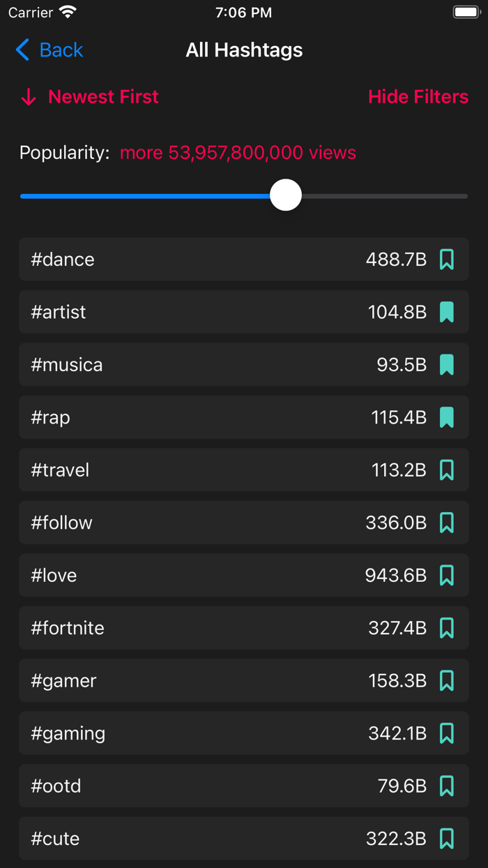Open the Newest First sort options

click(102, 97)
